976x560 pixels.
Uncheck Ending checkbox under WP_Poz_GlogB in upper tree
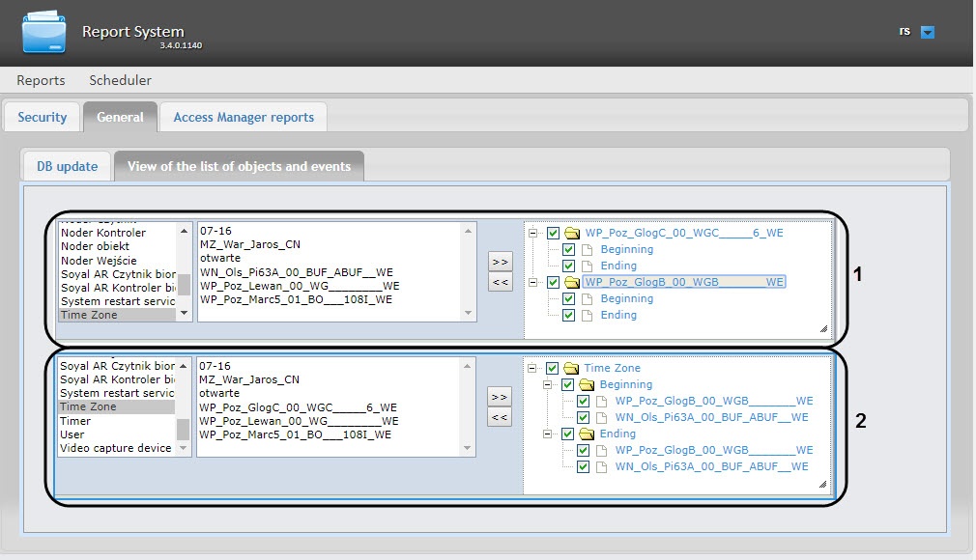coord(568,315)
